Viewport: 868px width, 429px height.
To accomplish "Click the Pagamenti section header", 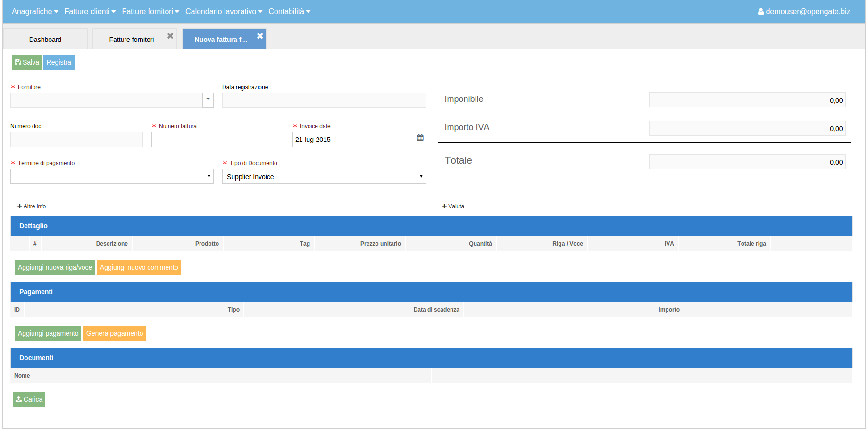I will [x=432, y=292].
